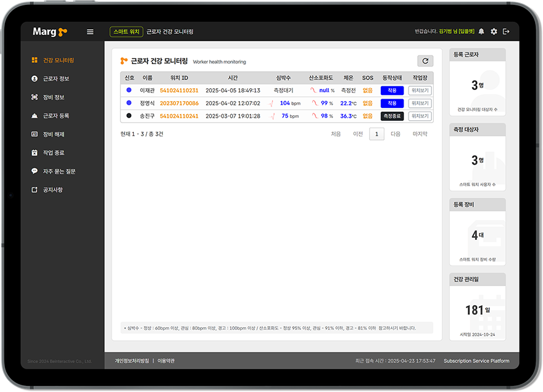This screenshot has width=543, height=392.
Task: Refresh the worker health monitoring table
Action: point(425,61)
